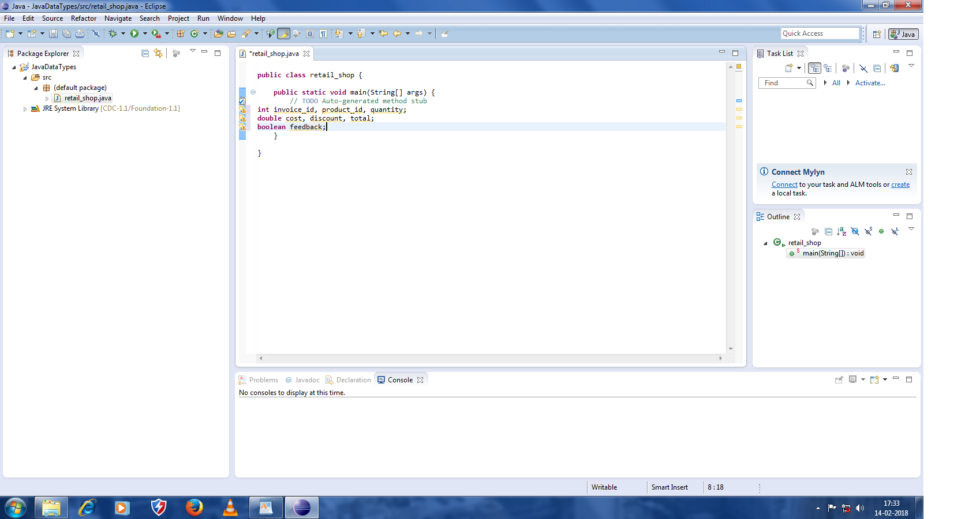Click the New file toolbar icon
The width and height of the screenshot is (980, 519).
[x=10, y=33]
